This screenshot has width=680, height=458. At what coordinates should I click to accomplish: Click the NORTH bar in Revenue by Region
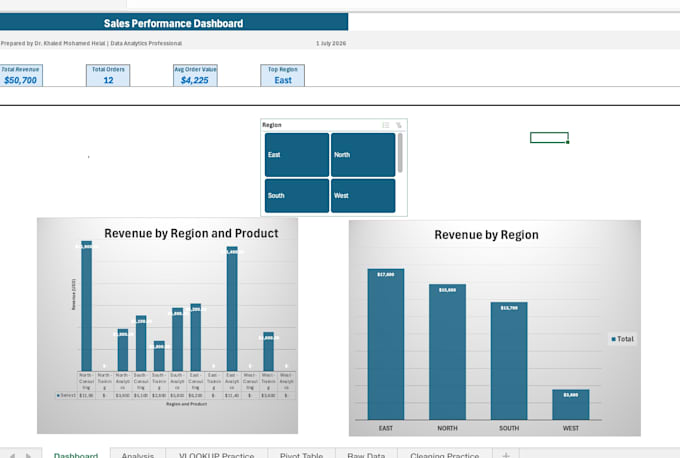click(448, 352)
